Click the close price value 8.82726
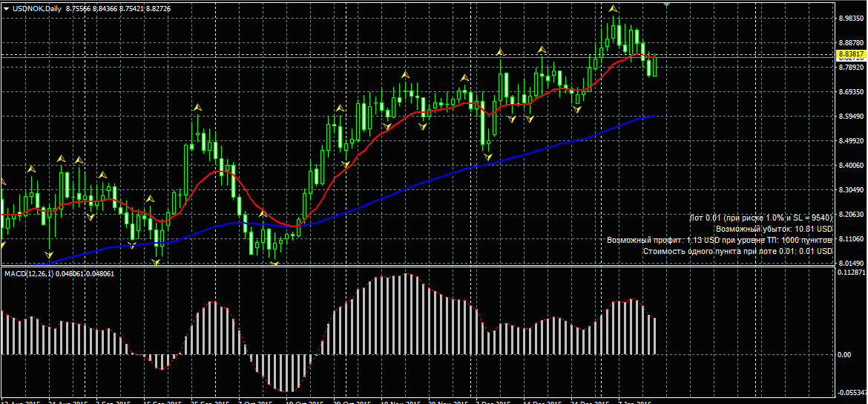This screenshot has height=404, width=868. (158, 8)
